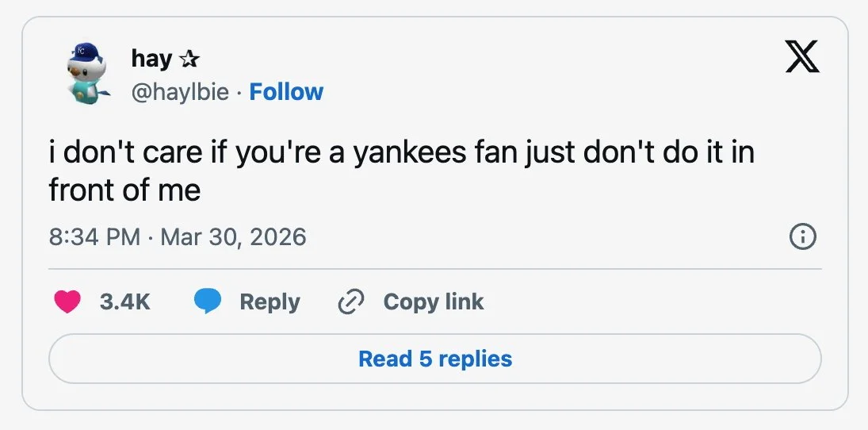
Task: Click the Mar 30, 2026 date
Action: (x=233, y=236)
